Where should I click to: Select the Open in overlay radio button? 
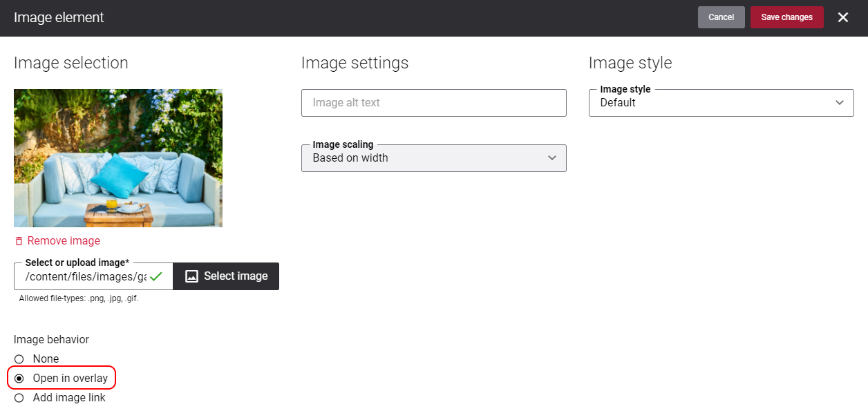coord(19,379)
